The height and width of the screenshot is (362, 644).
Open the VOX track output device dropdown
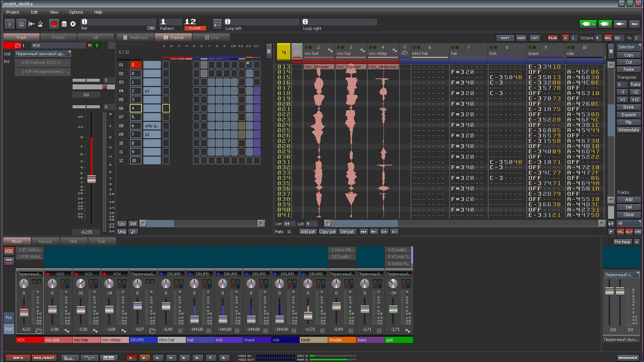[x=43, y=54]
